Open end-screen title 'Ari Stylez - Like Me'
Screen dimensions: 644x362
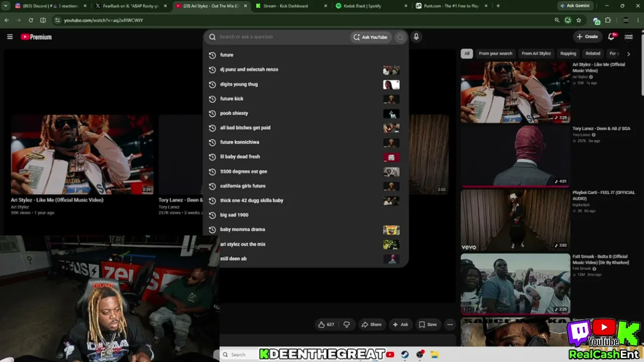[x=57, y=200]
